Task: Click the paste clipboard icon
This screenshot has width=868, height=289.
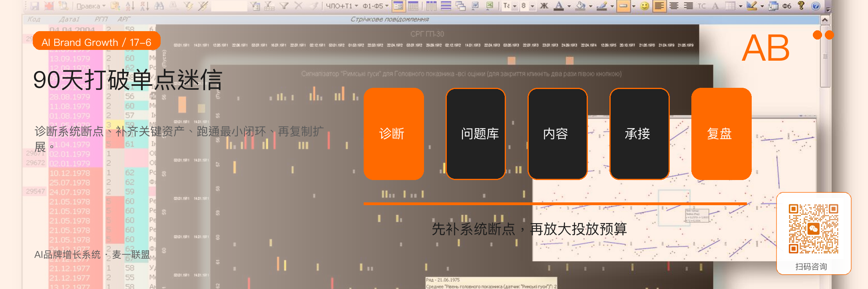Action: click(115, 6)
